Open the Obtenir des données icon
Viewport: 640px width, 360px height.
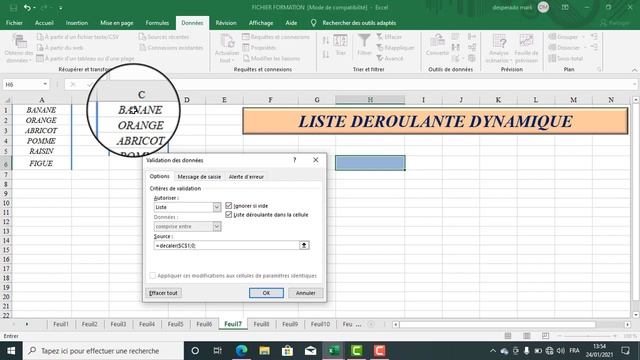tap(19, 42)
